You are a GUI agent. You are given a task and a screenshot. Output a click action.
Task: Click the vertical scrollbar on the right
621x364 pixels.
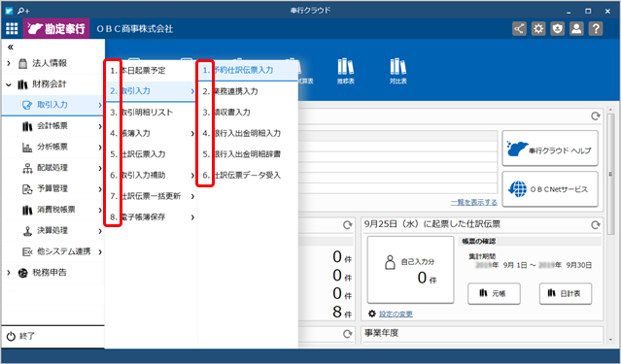(x=610, y=174)
